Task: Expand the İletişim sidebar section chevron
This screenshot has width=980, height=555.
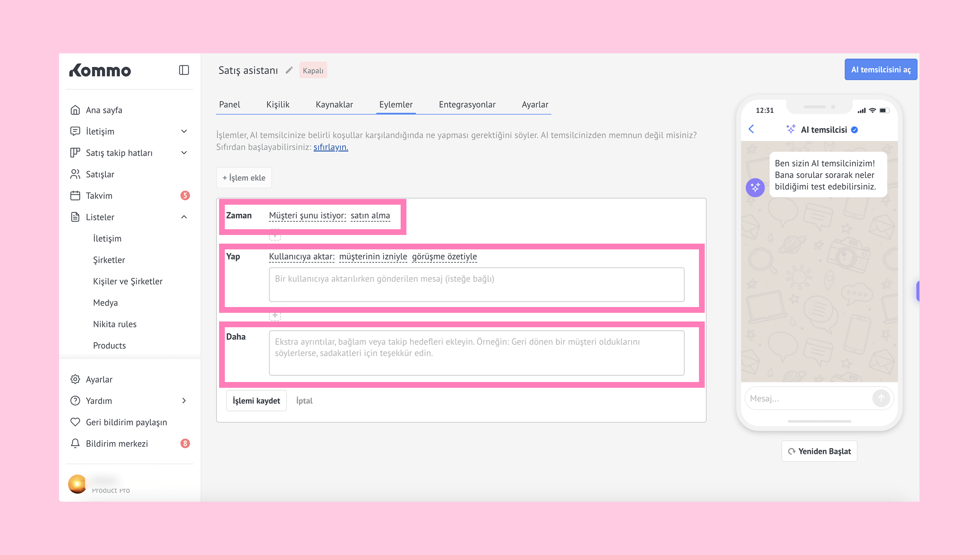Action: point(184,132)
